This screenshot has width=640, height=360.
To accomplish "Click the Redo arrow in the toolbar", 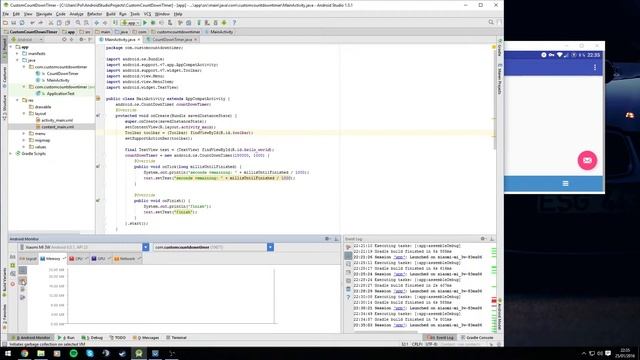I will pyautogui.click(x=40, y=23).
